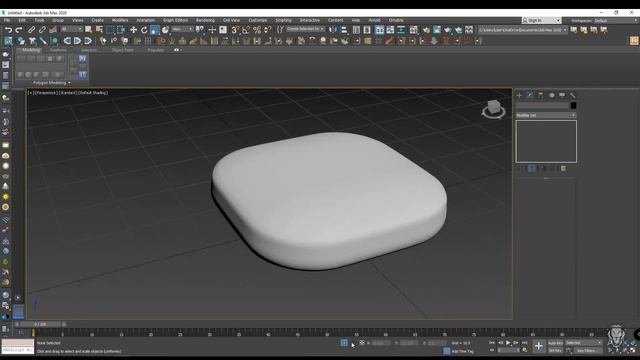Select the Select and Link tool
This screenshot has width=640, height=360.
[x=31, y=30]
